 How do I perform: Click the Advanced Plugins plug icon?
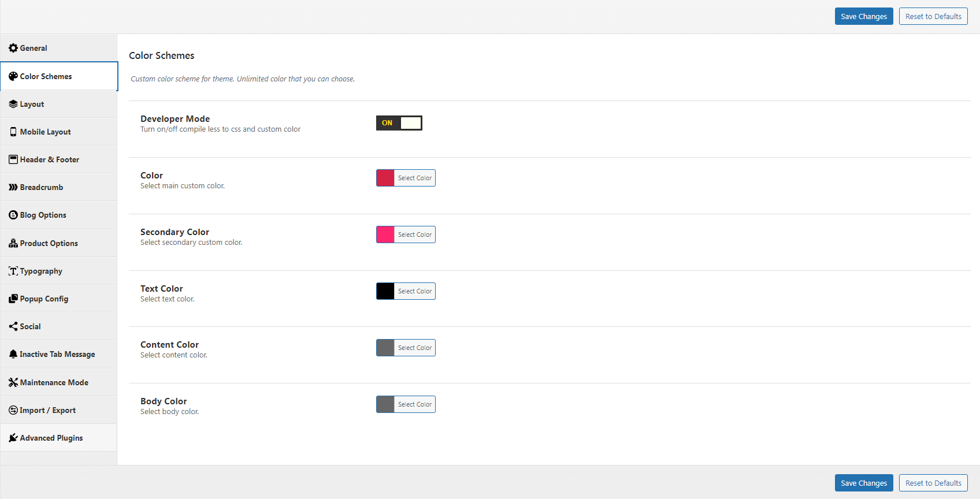(13, 438)
